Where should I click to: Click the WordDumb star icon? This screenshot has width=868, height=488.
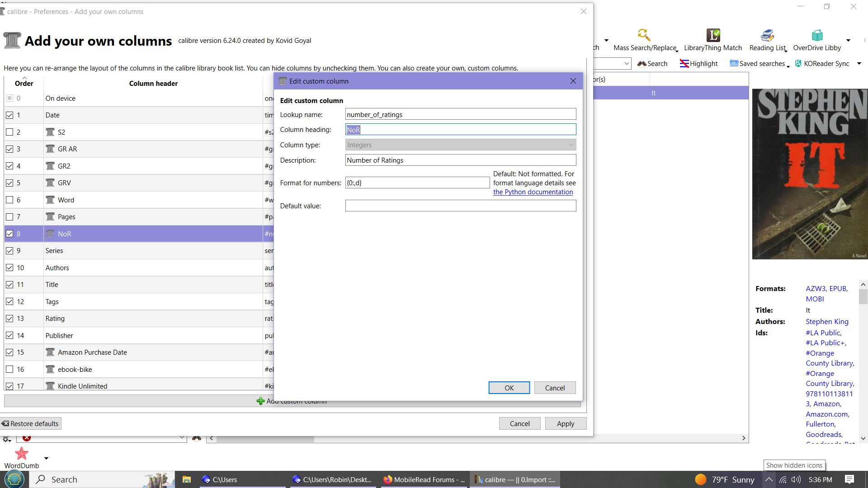pyautogui.click(x=21, y=453)
